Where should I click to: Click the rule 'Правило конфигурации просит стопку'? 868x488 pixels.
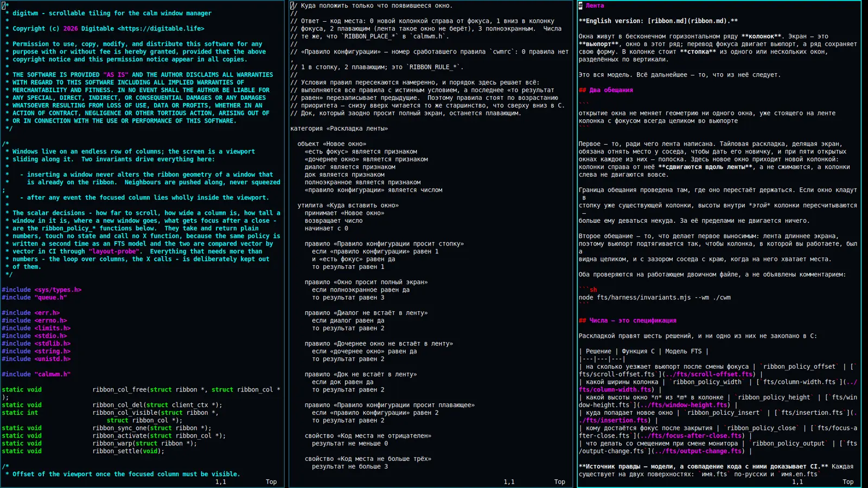point(384,244)
